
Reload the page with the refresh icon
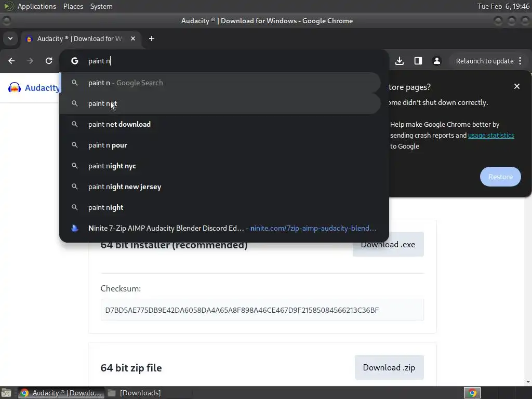[x=49, y=61]
